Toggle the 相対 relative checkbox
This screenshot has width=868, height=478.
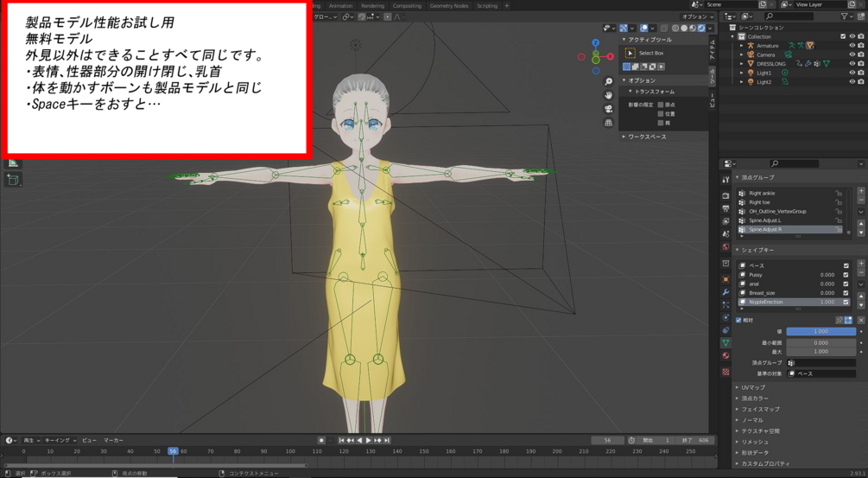click(738, 320)
